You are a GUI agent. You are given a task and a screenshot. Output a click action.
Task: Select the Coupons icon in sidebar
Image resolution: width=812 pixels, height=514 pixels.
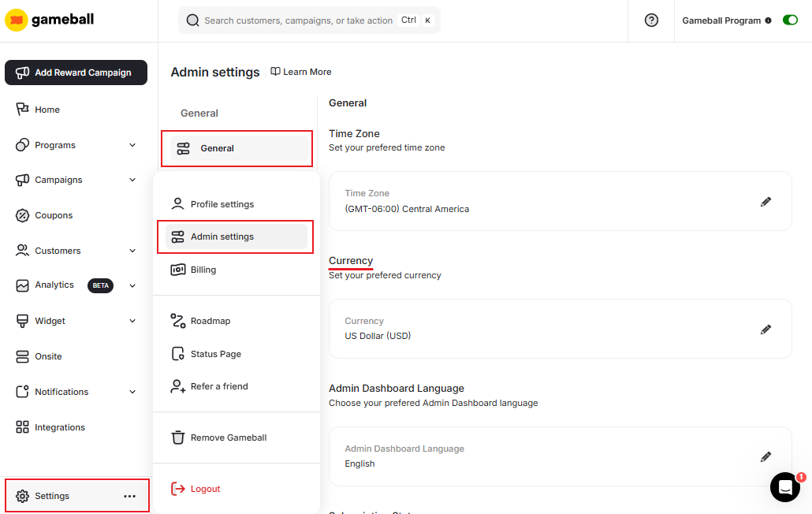22,215
